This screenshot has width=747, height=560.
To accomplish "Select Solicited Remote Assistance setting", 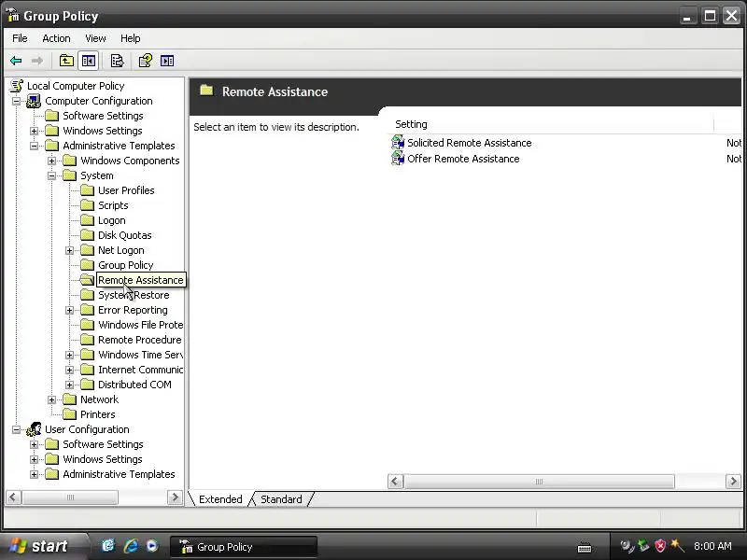I will [x=470, y=143].
